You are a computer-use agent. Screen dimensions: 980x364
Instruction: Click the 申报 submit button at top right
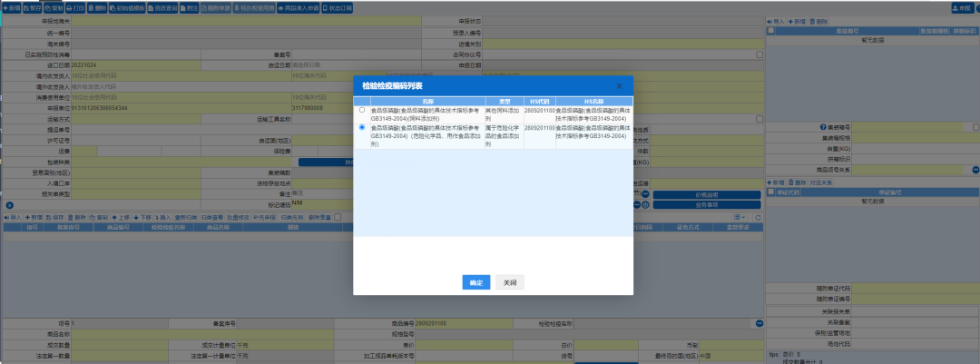tap(960, 7)
